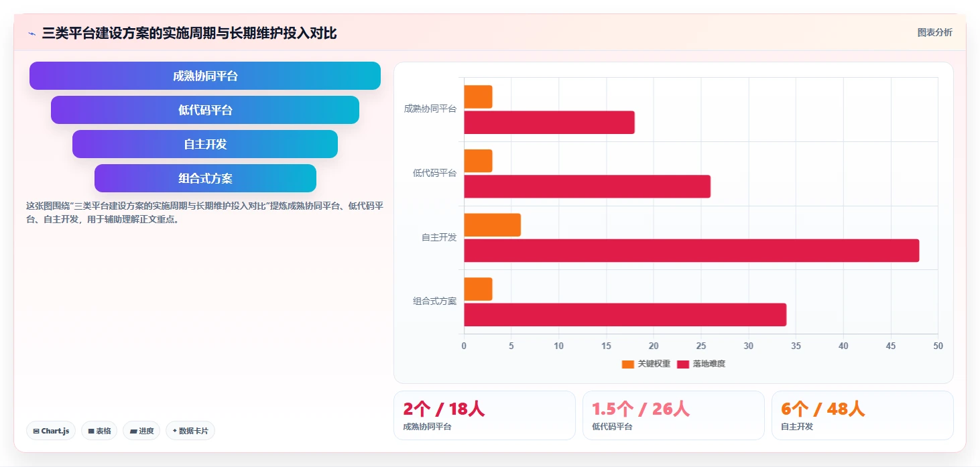Viewport: 980px width, 467px height.
Task: Click the page title 三类平台建设方案 heading
Action: [x=189, y=33]
